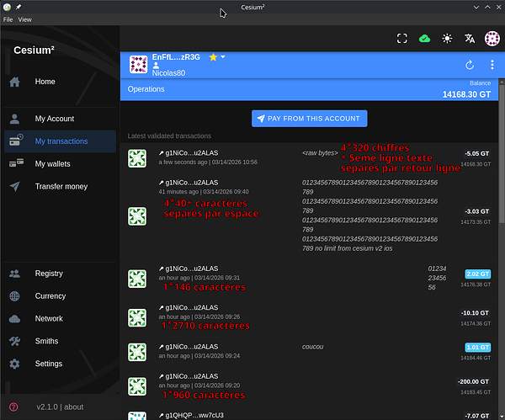505x420 pixels.
Task: Go to Home in the sidebar
Action: click(61, 82)
